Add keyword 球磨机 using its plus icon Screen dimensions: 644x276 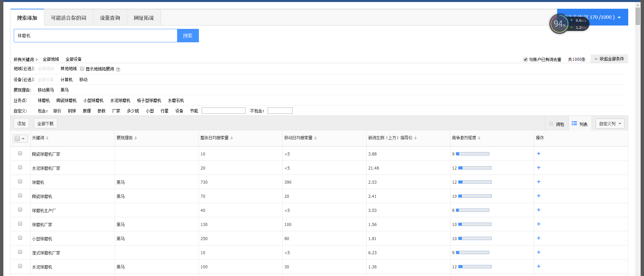tap(538, 182)
